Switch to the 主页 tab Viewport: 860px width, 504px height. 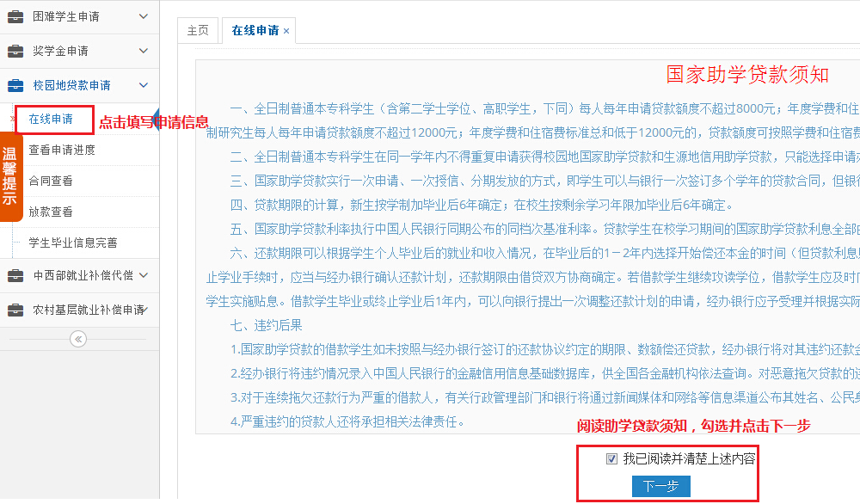(198, 30)
